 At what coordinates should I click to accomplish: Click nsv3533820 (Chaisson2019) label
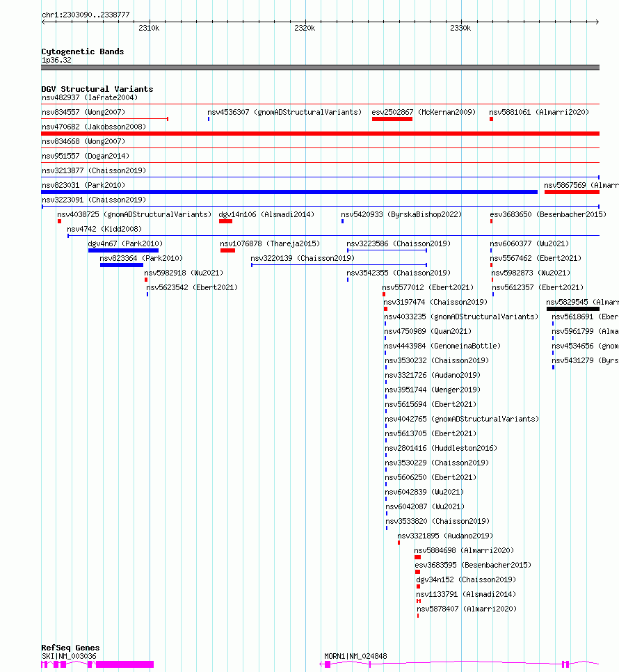(437, 520)
